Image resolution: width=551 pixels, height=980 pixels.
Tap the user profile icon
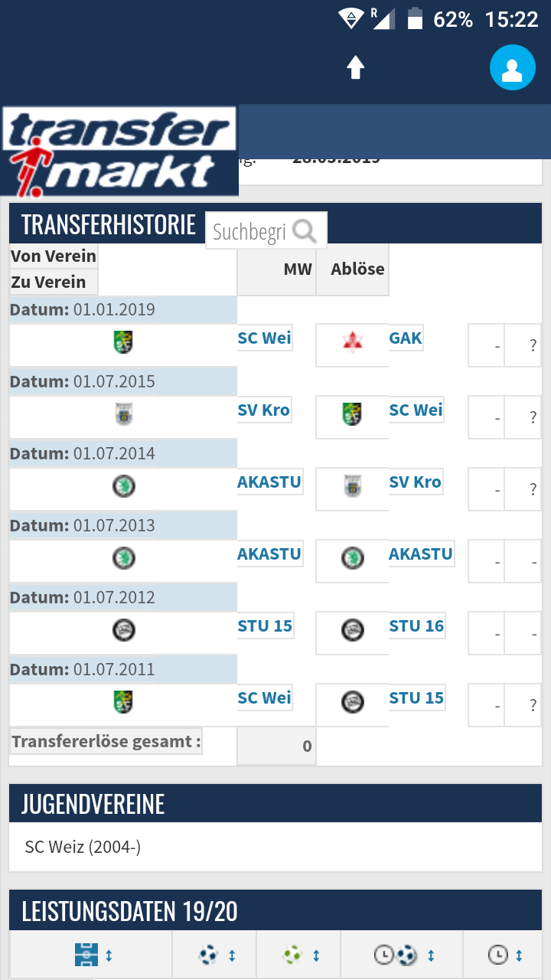pyautogui.click(x=512, y=67)
